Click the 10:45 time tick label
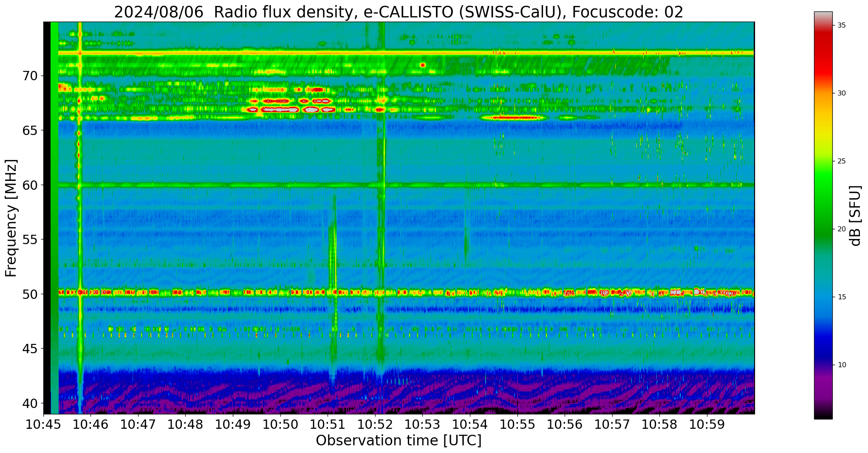868x453 pixels. [x=44, y=424]
